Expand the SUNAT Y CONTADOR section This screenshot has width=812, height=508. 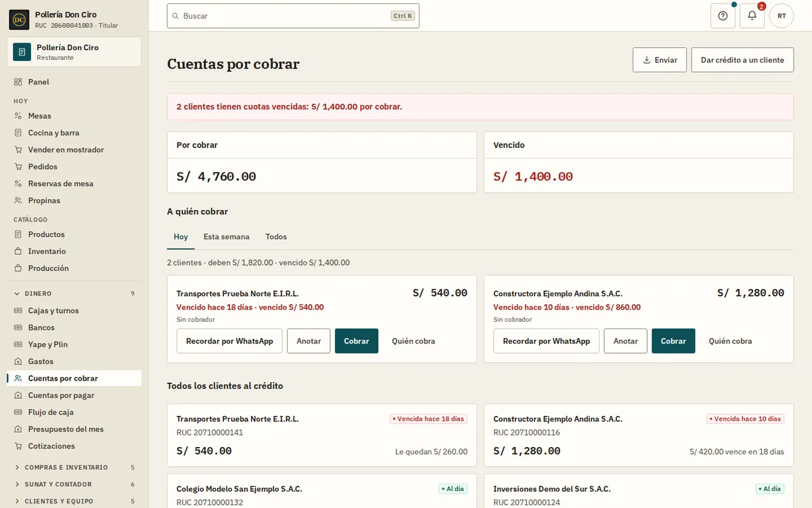pyautogui.click(x=74, y=484)
